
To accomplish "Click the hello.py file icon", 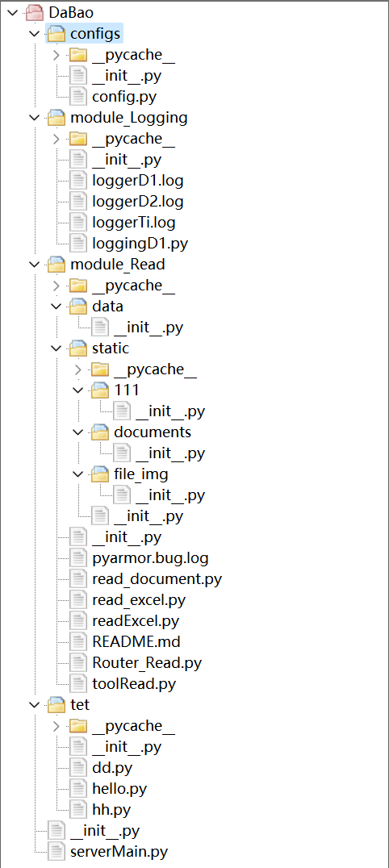I will point(78,789).
